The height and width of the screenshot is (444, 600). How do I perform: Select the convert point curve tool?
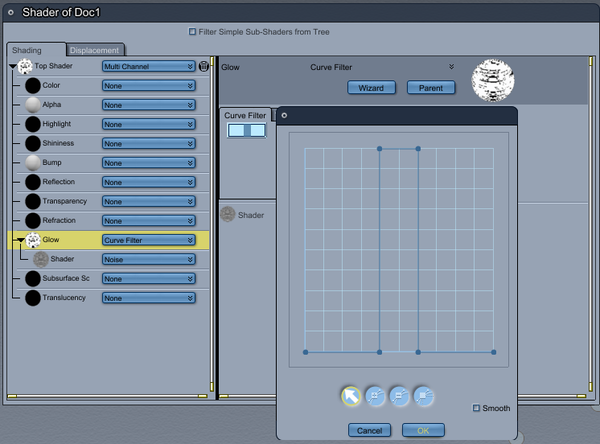tap(424, 396)
